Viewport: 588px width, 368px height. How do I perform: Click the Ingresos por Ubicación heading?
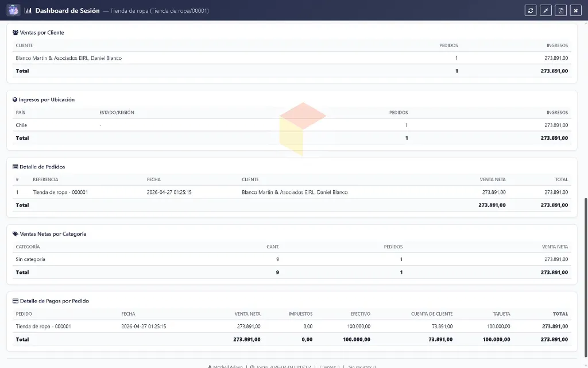click(47, 99)
